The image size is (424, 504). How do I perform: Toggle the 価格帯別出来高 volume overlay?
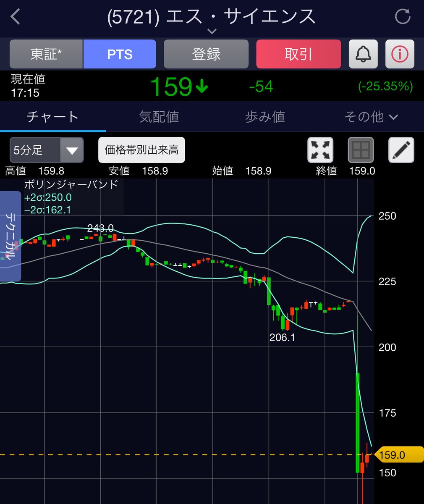pyautogui.click(x=141, y=150)
